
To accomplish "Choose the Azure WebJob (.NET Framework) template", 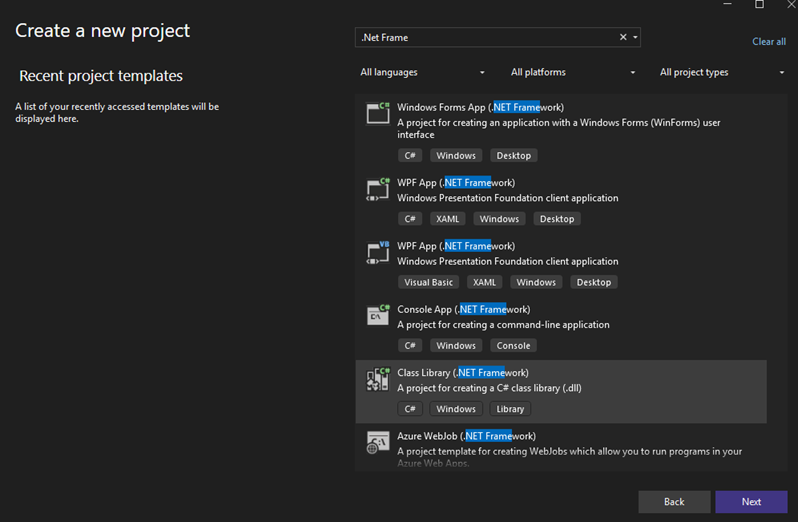I will [x=466, y=436].
